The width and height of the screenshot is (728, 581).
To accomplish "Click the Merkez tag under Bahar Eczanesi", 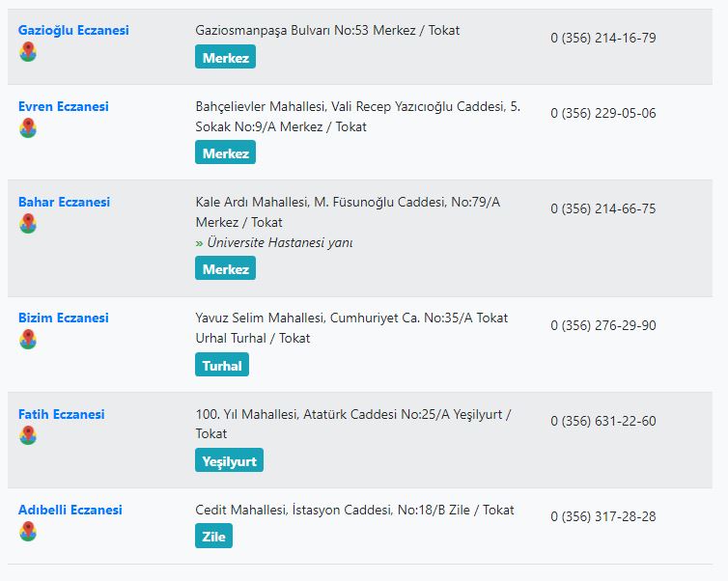I will [x=225, y=268].
